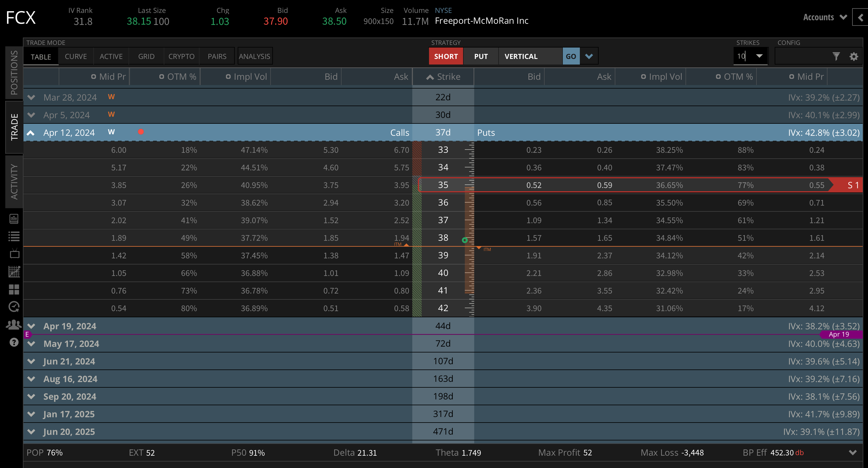Click the 36 strike put bid 0.56
Screen dimensions: 868x468
534,203
